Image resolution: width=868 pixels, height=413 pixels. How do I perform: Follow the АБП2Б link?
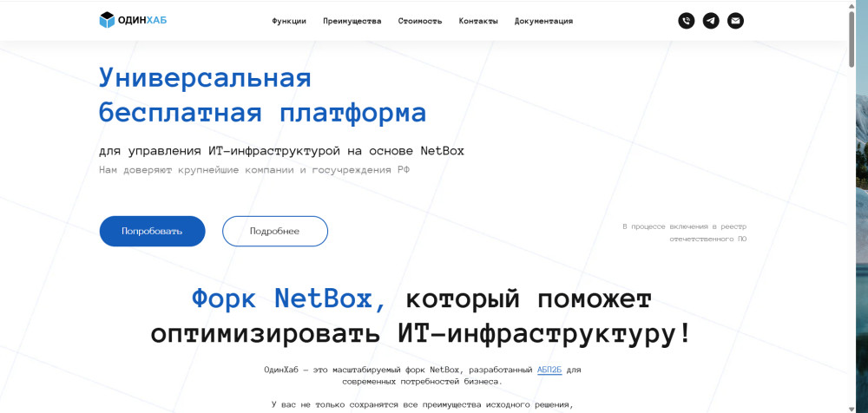(x=549, y=370)
